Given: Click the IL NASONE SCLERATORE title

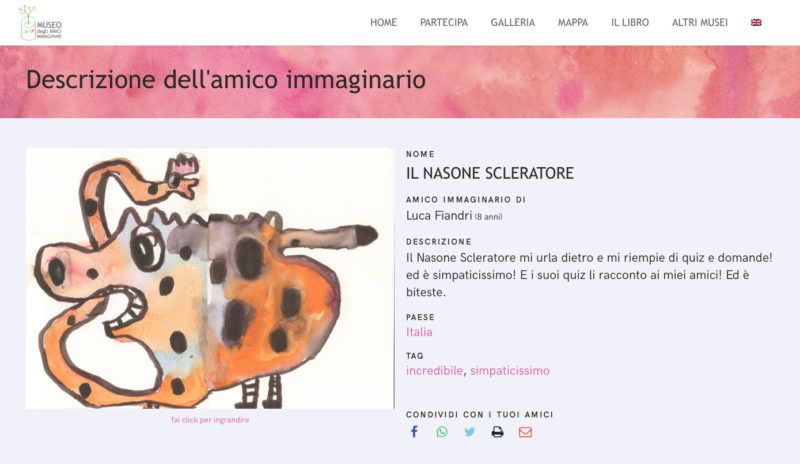Looking at the screenshot, I should point(490,174).
